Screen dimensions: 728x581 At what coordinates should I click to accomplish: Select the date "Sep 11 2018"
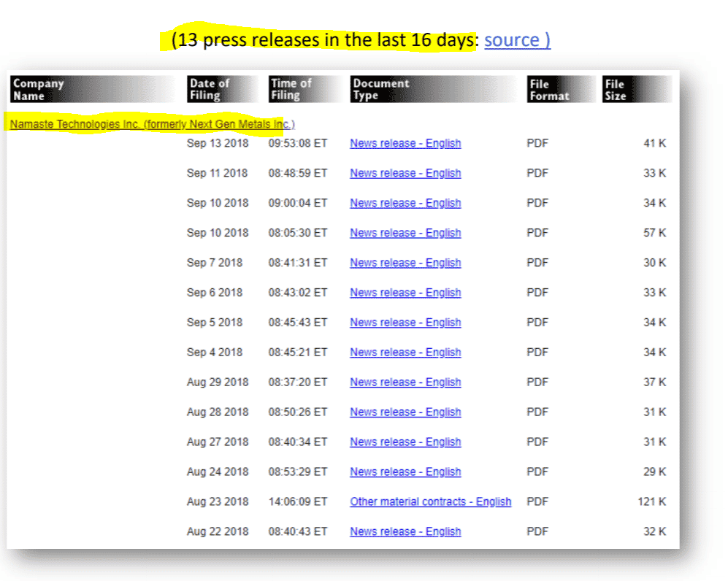(218, 173)
